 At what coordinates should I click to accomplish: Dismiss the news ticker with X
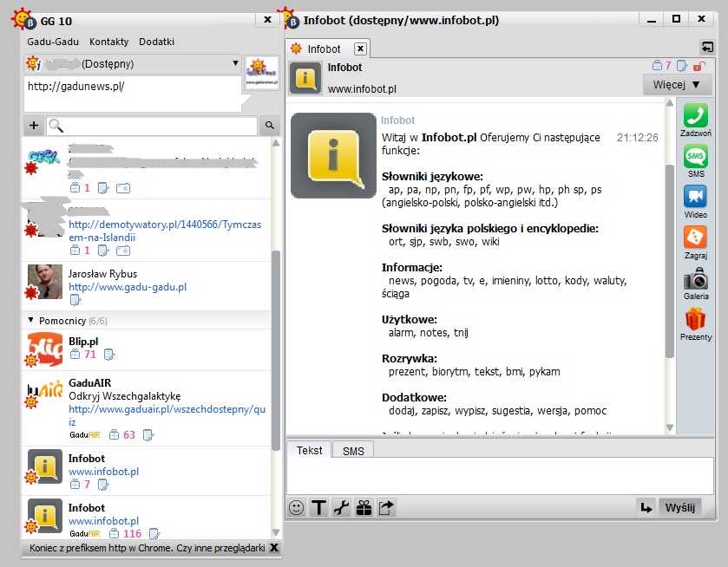click(274, 548)
